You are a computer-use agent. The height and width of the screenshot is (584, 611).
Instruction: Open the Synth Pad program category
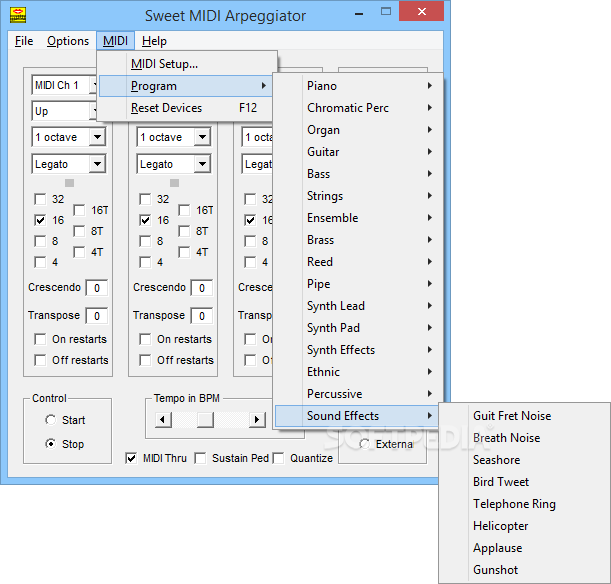pyautogui.click(x=358, y=328)
